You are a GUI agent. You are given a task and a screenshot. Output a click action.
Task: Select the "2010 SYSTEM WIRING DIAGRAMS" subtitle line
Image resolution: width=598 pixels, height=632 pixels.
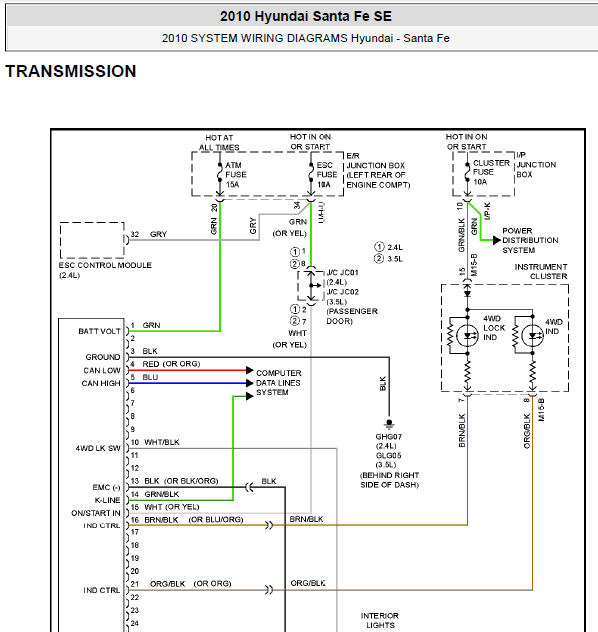305,38
